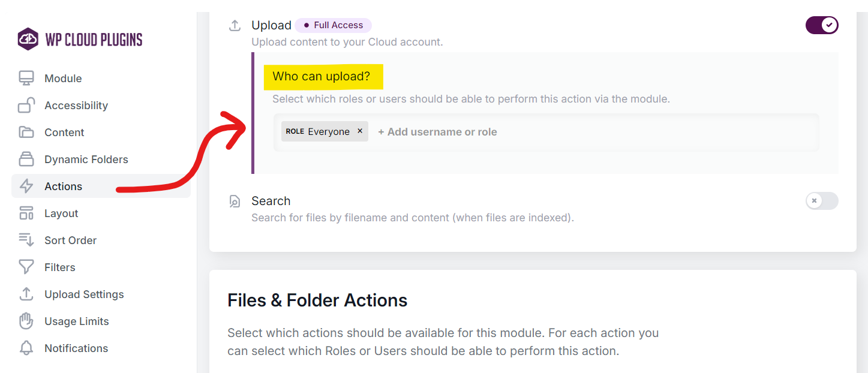Click the Filters funnel icon
This screenshot has height=373, width=868.
tap(26, 267)
